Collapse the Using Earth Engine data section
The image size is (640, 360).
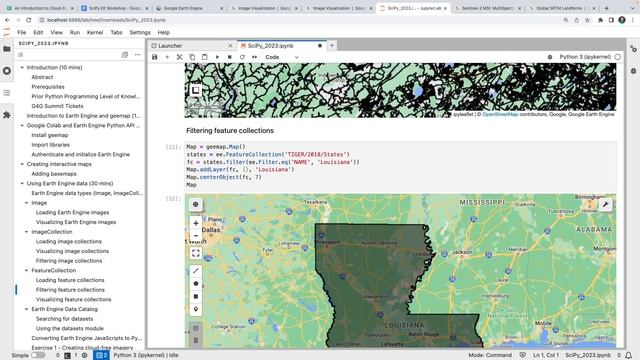(x=22, y=183)
